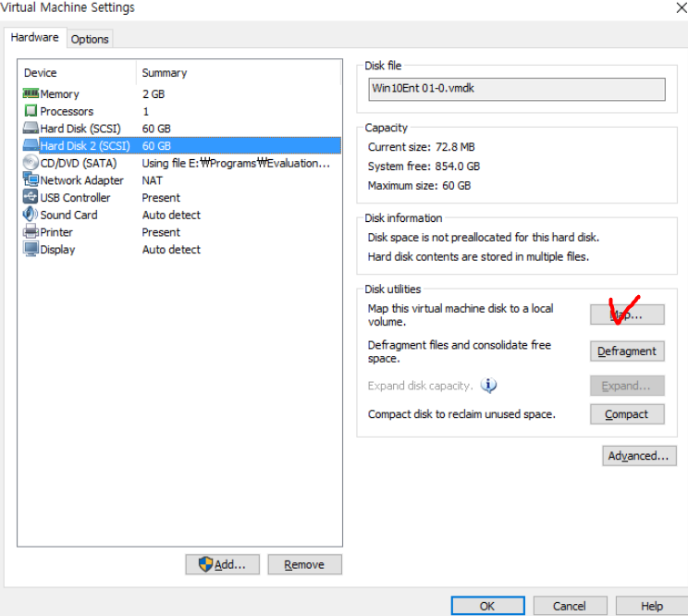
Task: Click the NAT summary value
Action: (152, 180)
